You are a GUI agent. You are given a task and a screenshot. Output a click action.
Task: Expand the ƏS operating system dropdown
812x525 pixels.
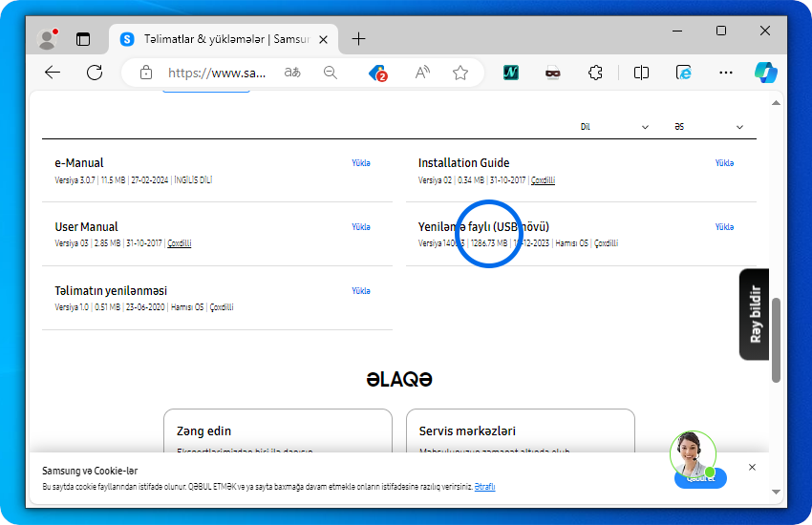[x=708, y=127]
